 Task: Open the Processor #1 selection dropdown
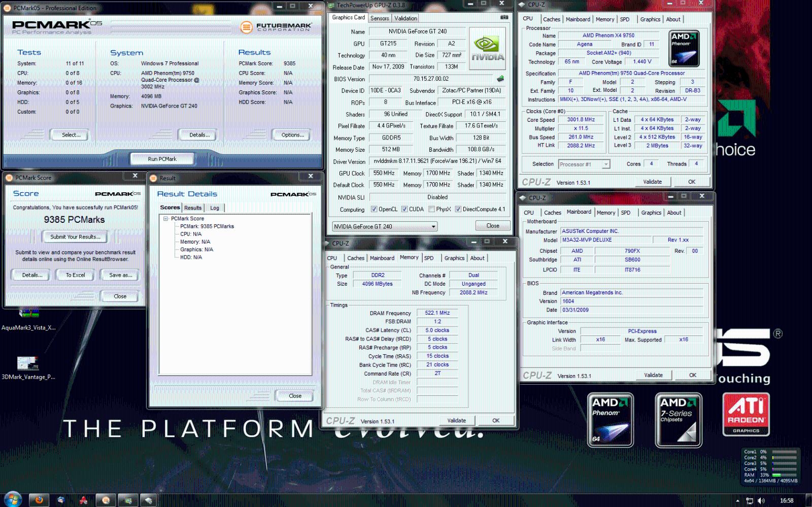[584, 164]
